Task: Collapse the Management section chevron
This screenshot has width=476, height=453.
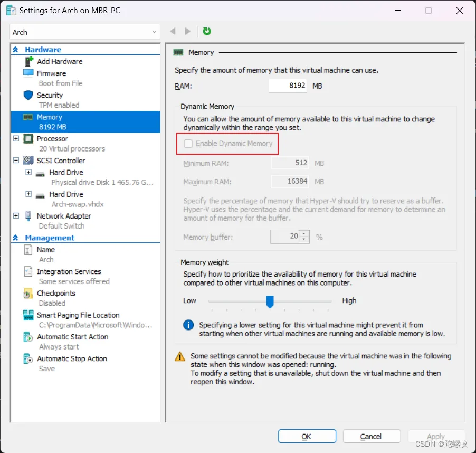Action: tap(15, 238)
